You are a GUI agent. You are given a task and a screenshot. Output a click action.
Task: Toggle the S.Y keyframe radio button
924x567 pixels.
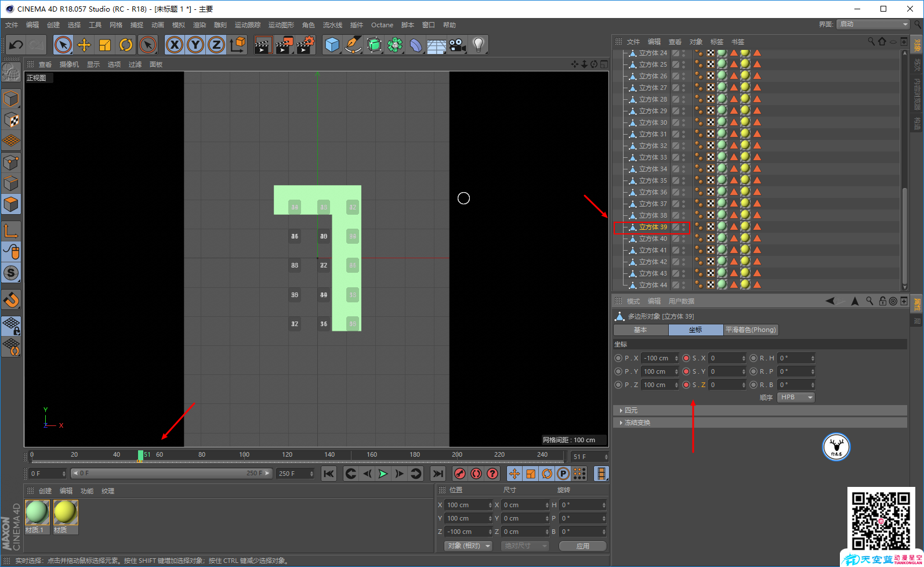coord(686,371)
